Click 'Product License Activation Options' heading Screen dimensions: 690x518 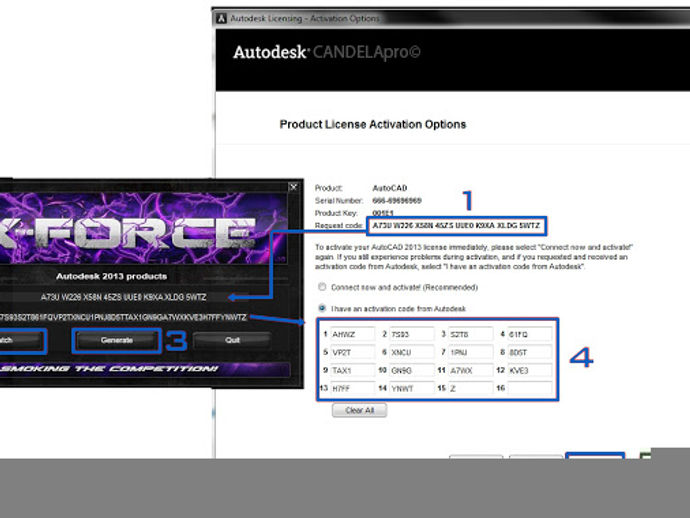[x=373, y=125]
